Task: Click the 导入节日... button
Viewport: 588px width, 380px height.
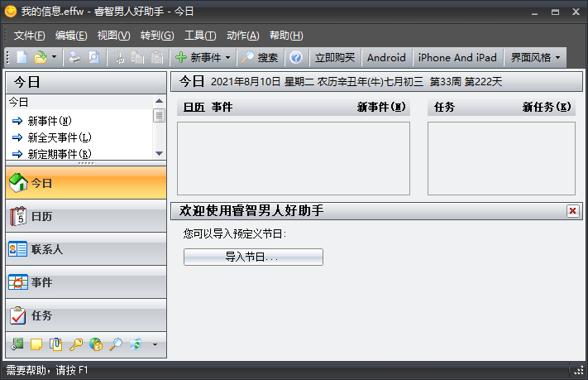Action: click(x=253, y=257)
